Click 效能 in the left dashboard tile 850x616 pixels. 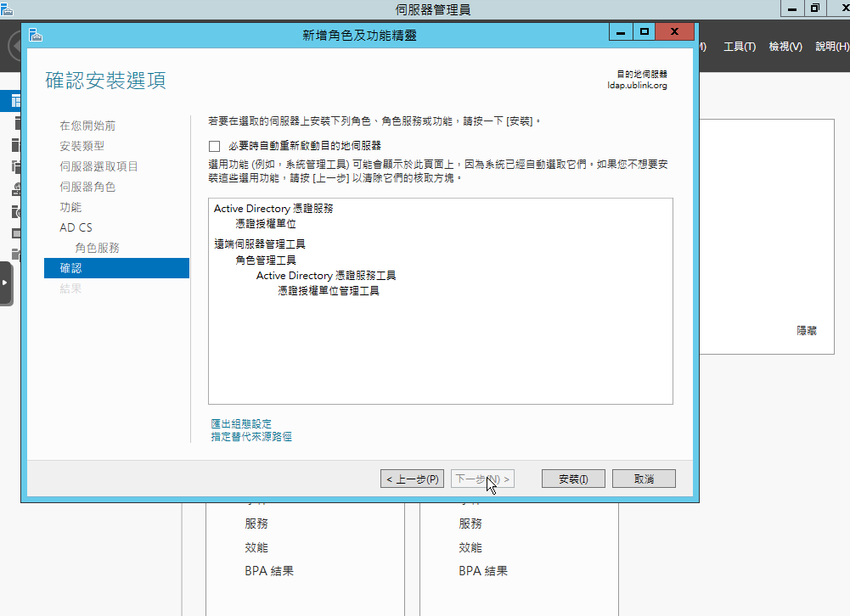click(x=256, y=548)
